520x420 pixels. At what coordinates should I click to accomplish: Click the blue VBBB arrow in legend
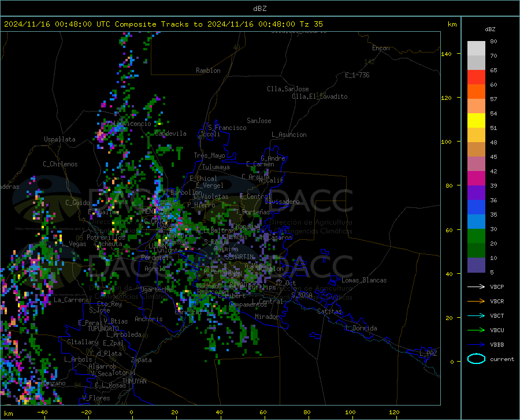(476, 344)
